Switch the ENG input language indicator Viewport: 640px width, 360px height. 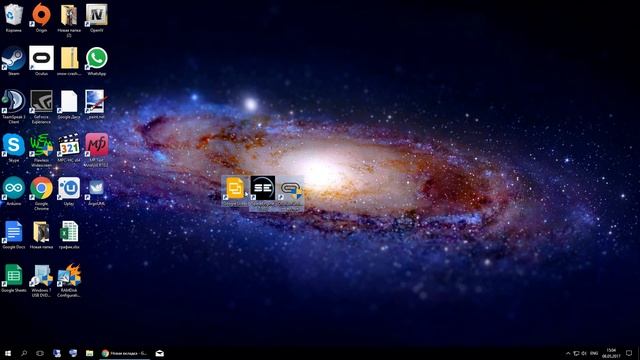[594, 353]
